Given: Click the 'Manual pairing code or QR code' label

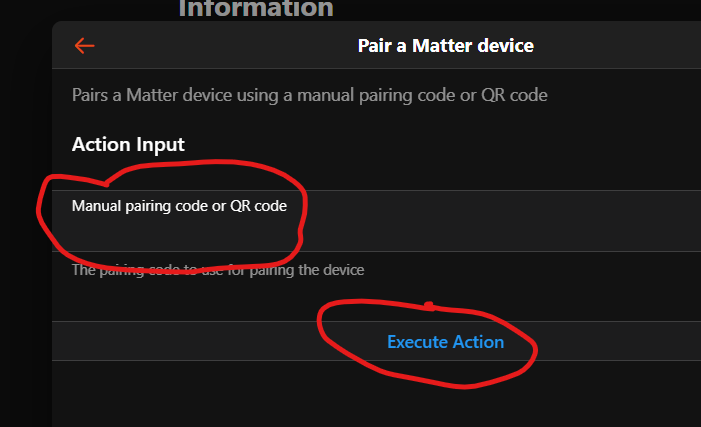Looking at the screenshot, I should tap(179, 206).
